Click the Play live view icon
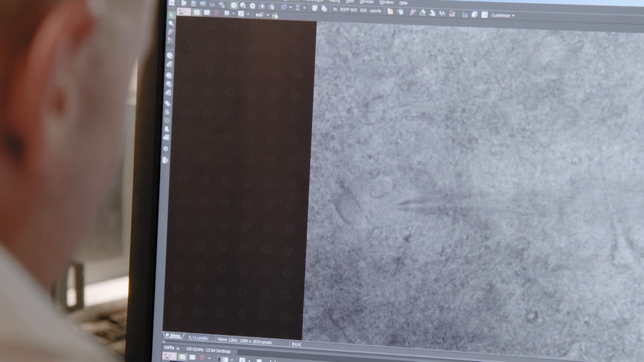The height and width of the screenshot is (362, 644). coord(234,5)
